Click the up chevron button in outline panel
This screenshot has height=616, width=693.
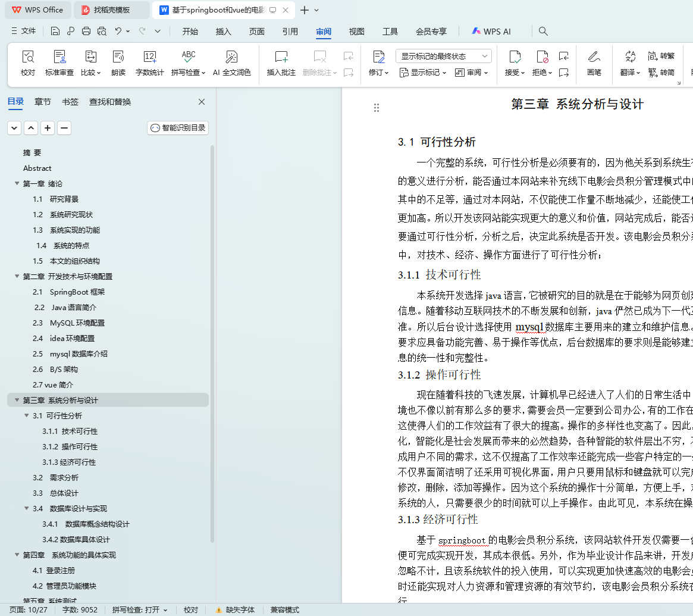pos(31,128)
